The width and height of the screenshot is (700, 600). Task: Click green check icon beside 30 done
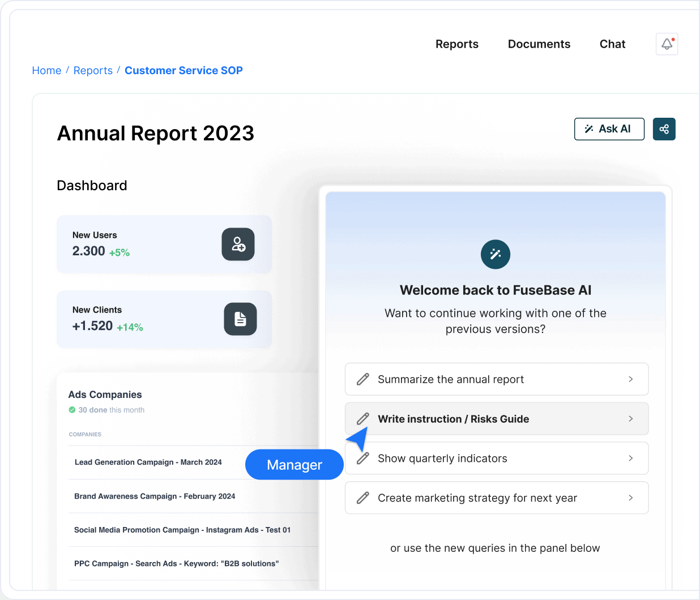tap(72, 410)
